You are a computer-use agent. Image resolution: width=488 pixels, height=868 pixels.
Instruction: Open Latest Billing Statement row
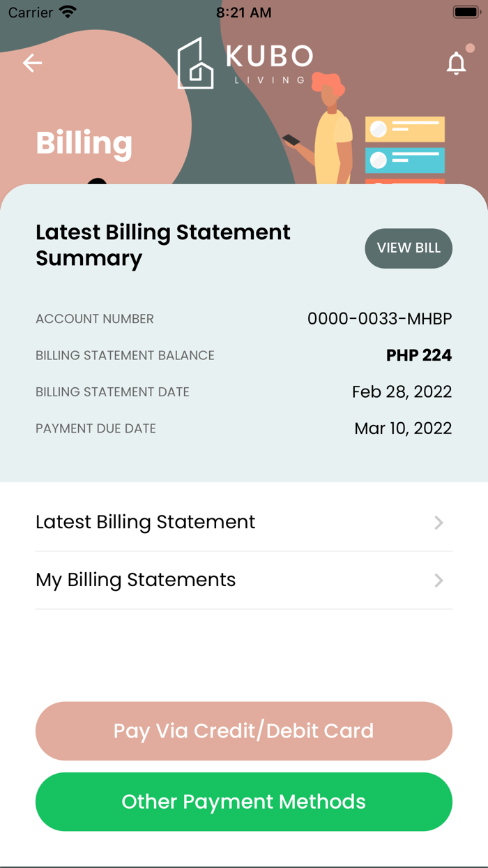[146, 522]
